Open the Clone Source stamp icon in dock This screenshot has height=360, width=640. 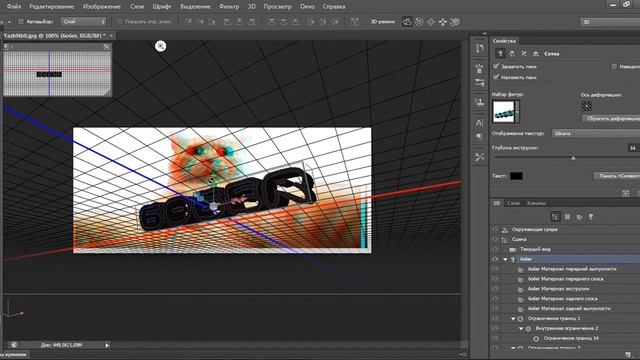(x=480, y=102)
